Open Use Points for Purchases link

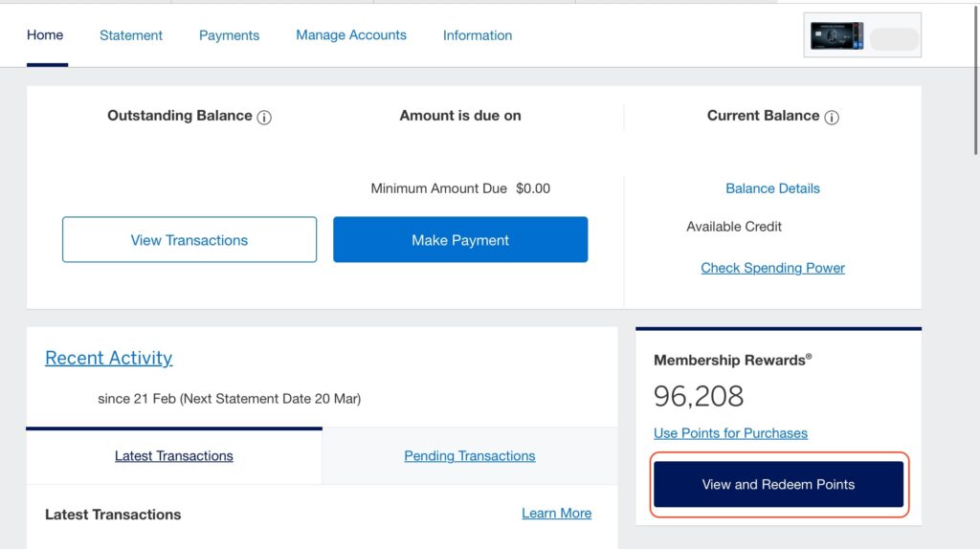pyautogui.click(x=730, y=433)
